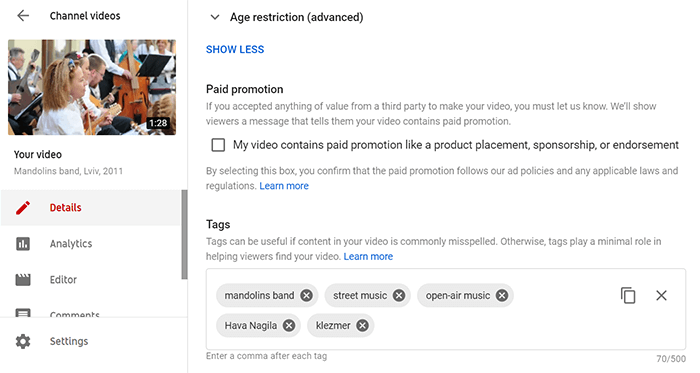The image size is (700, 373).
Task: Copy all tags with the copy icon
Action: (628, 295)
